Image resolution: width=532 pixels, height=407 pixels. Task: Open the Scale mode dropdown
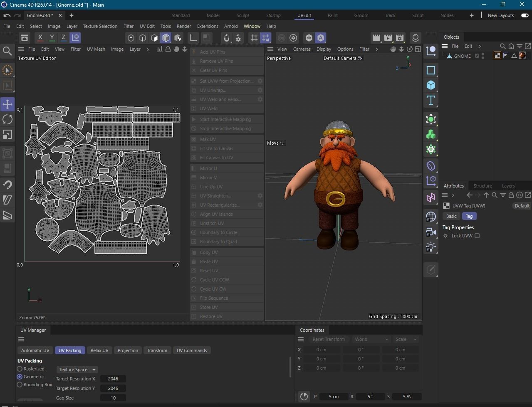click(x=406, y=339)
